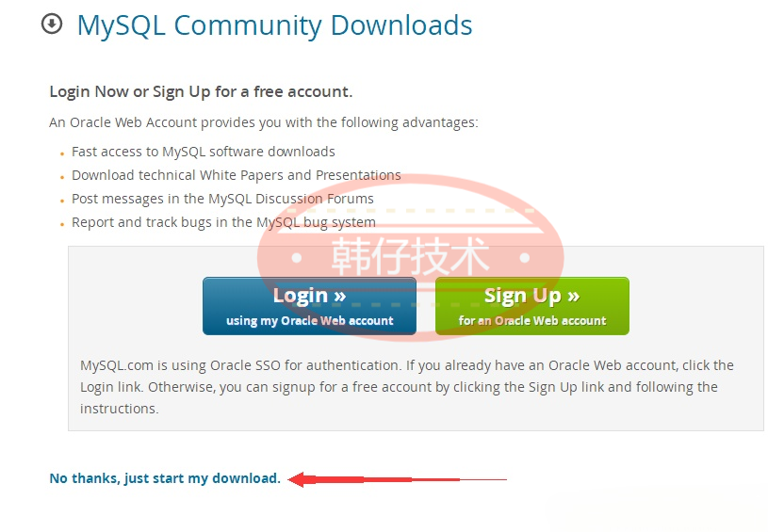Click the circled download arrow icon
This screenshot has height=532, width=768.
click(x=52, y=24)
